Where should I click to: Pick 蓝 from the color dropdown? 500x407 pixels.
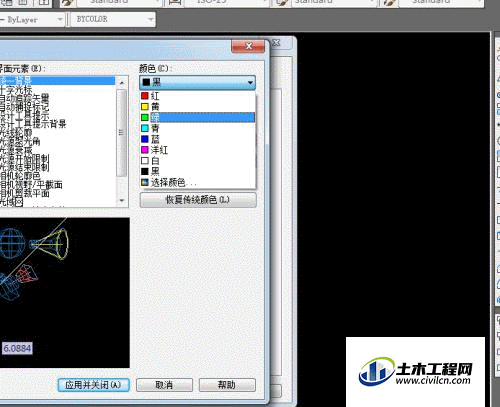coord(197,139)
